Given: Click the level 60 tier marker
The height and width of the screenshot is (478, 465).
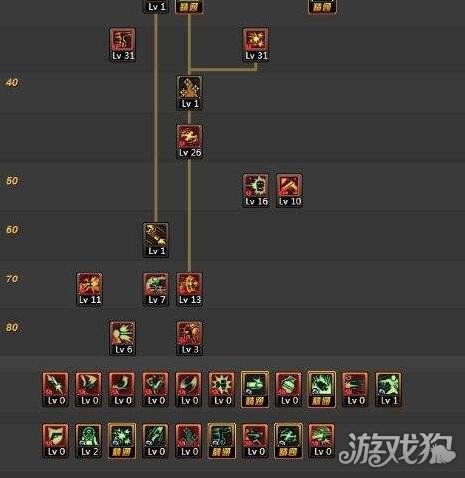Looking at the screenshot, I should click(12, 230).
